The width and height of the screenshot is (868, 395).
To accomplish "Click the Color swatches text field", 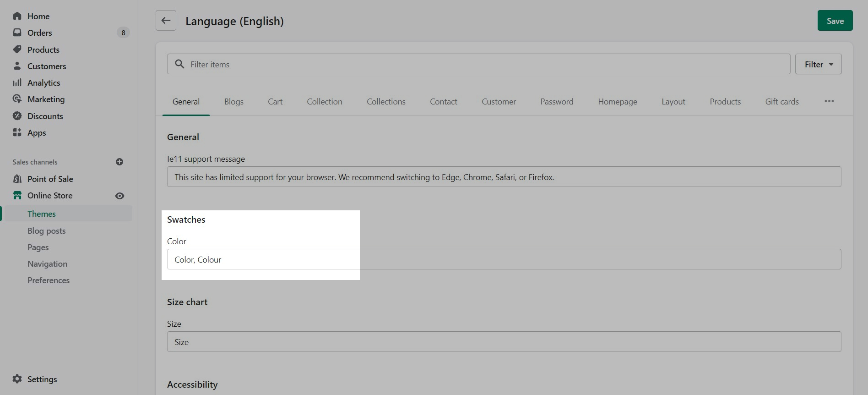I will pyautogui.click(x=504, y=259).
